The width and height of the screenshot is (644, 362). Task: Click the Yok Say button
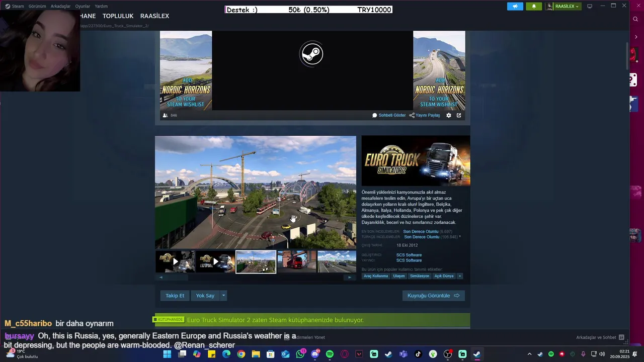(205, 296)
